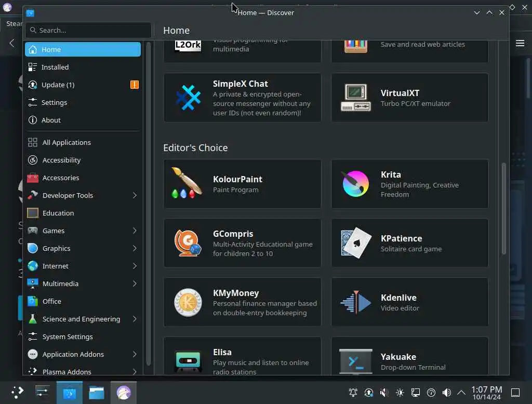This screenshot has height=404, width=532.
Task: Click the System Settings sliders icon
Action: 33,336
